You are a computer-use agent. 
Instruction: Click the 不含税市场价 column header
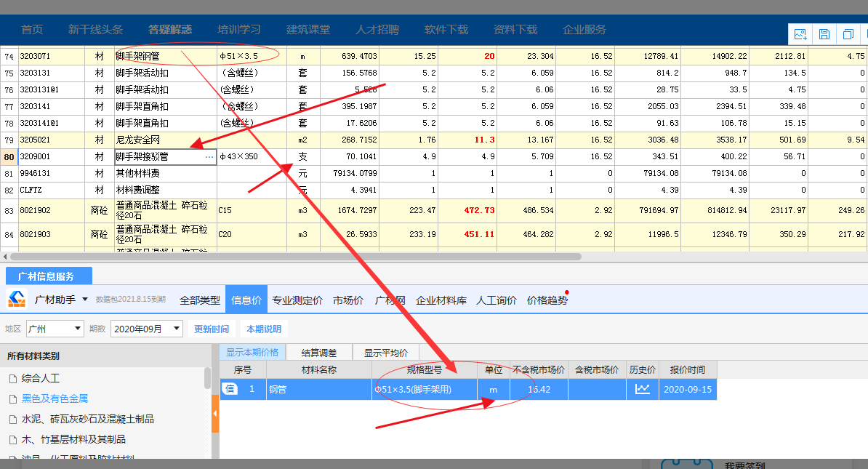click(539, 370)
